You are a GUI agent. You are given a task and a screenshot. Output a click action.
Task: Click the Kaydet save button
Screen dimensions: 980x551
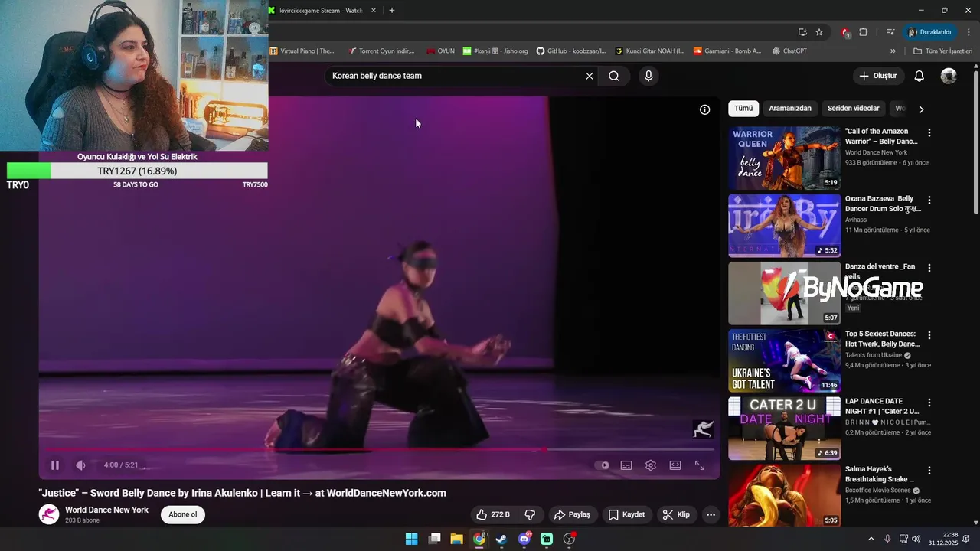(626, 514)
